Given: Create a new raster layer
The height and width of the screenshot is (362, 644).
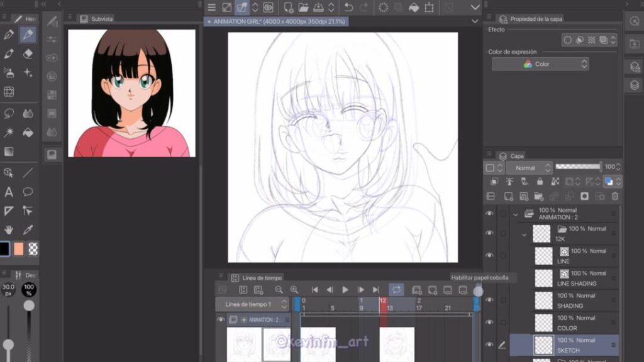Looking at the screenshot, I should tap(508, 197).
